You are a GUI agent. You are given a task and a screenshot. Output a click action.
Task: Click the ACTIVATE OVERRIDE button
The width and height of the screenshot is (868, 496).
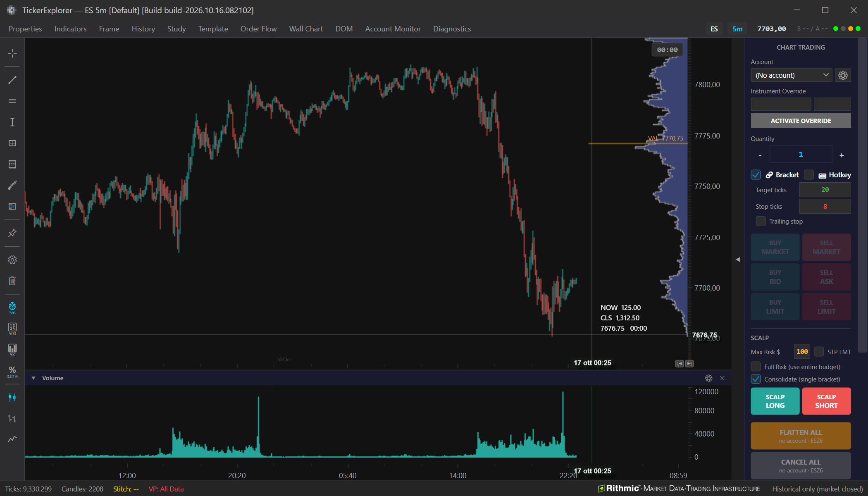point(801,121)
